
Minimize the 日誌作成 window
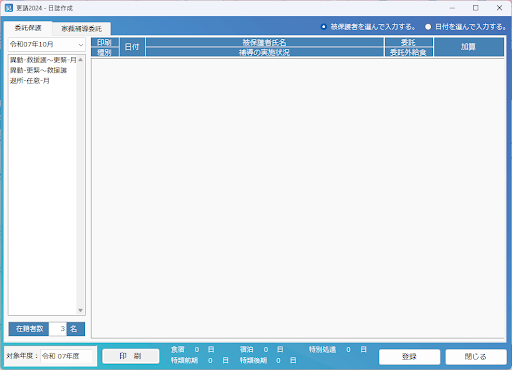pos(452,8)
